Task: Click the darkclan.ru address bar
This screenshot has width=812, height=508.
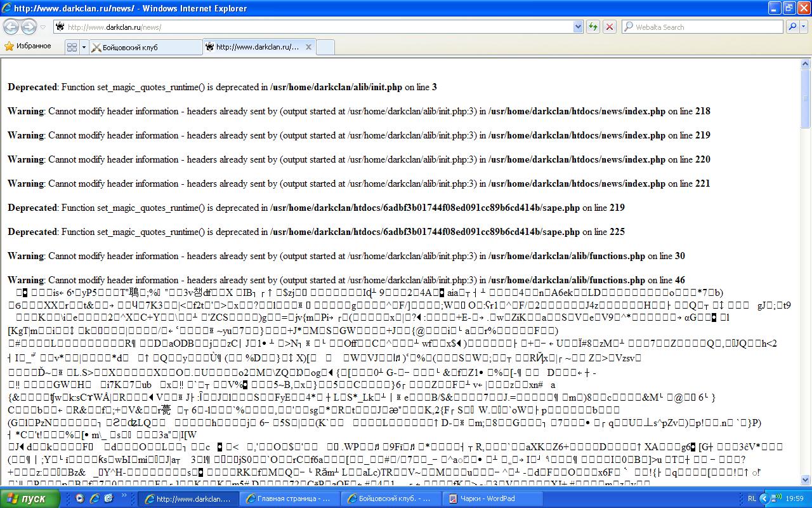Action: click(x=318, y=27)
